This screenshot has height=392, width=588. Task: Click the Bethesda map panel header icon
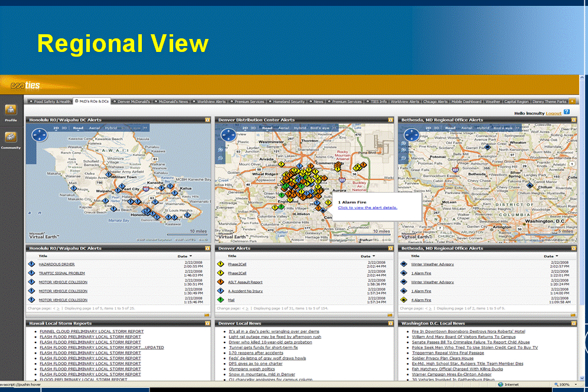(x=573, y=120)
